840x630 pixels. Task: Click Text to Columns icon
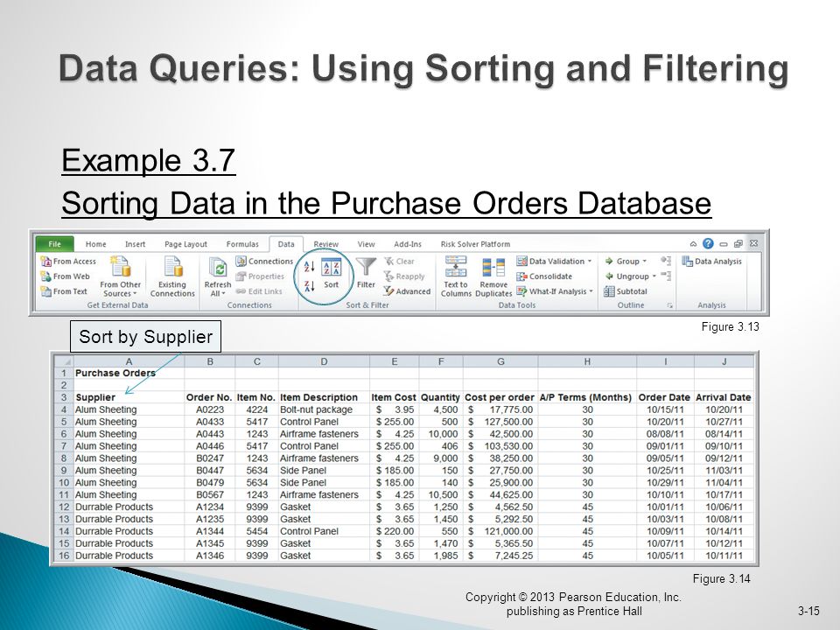point(456,276)
